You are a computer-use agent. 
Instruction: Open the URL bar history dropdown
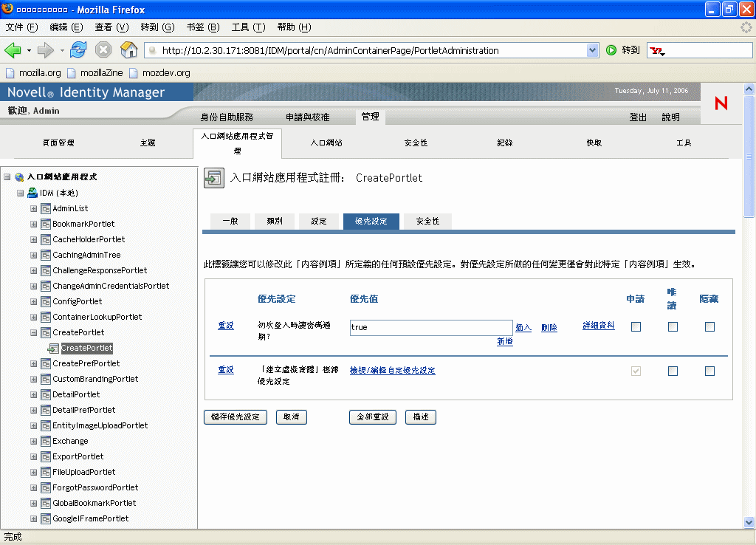(593, 50)
